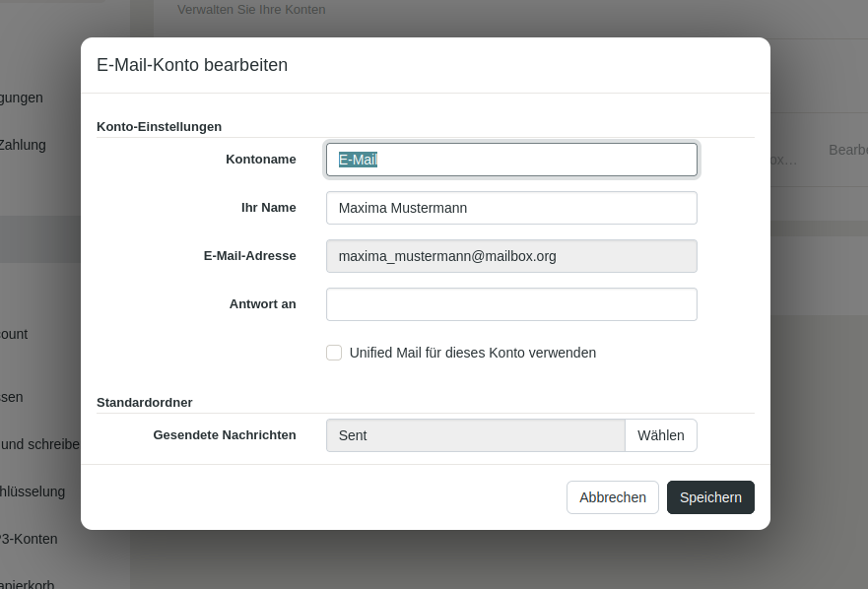
Task: Click the greyed-out E-Mail-Adresse field
Action: coord(511,256)
